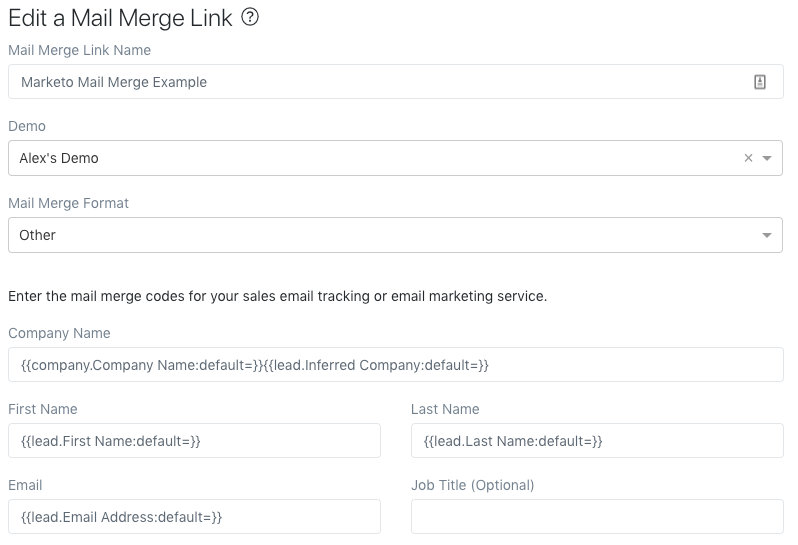Click into the Company Name merge code field
Viewport: 798px width, 545px height.
pos(395,364)
